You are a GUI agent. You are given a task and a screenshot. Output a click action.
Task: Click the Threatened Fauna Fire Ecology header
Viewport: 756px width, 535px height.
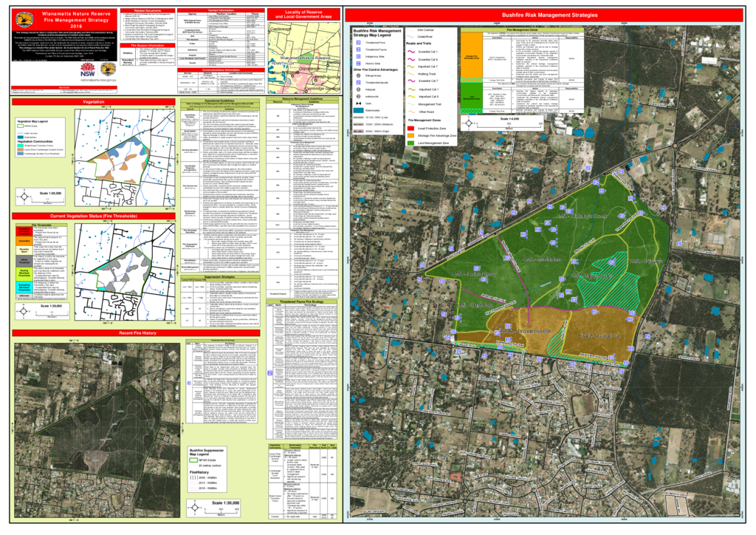coord(302,301)
